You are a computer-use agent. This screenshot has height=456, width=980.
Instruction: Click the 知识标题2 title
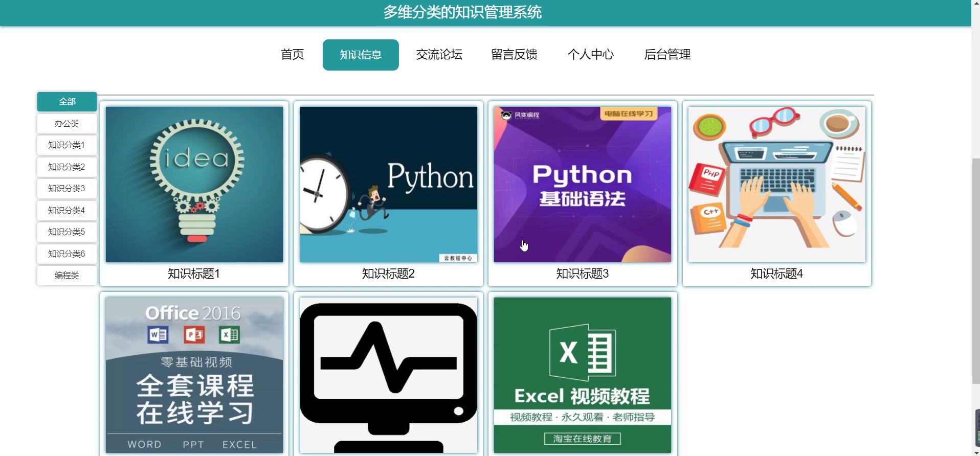pyautogui.click(x=388, y=274)
